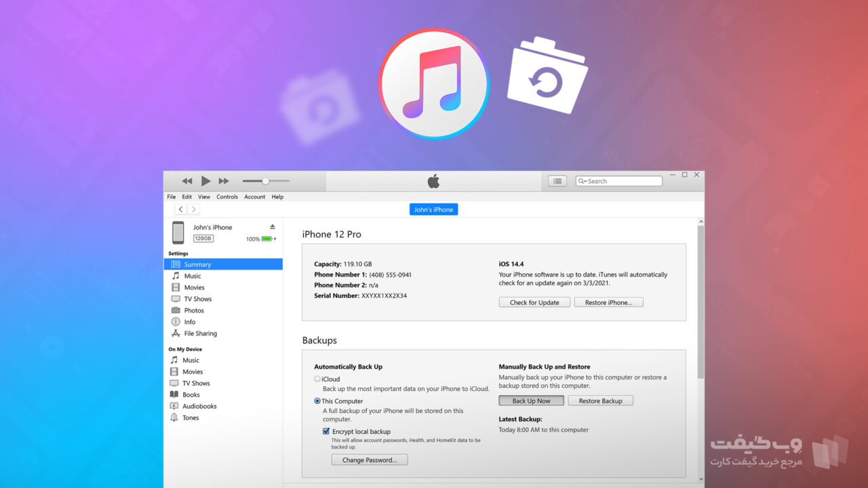Click the TV Shows icon under Settings
868x488 pixels.
click(176, 299)
